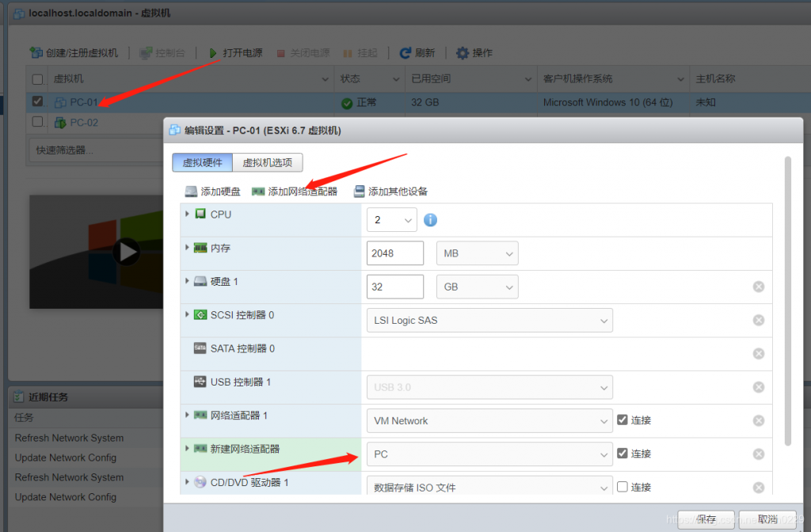Remove Hard disk 1 with its X icon
Image resolution: width=811 pixels, height=532 pixels.
[759, 287]
